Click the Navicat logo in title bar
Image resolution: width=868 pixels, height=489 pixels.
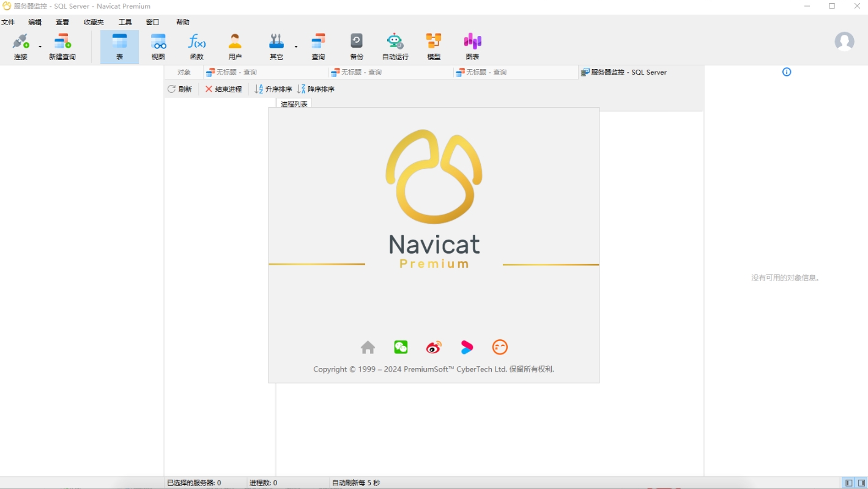7,6
